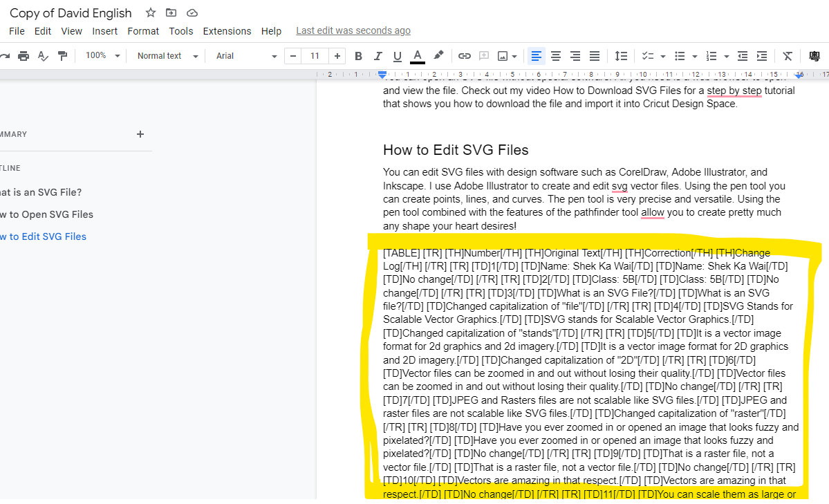The width and height of the screenshot is (829, 504).
Task: Print the document with the printer icon
Action: tap(24, 56)
